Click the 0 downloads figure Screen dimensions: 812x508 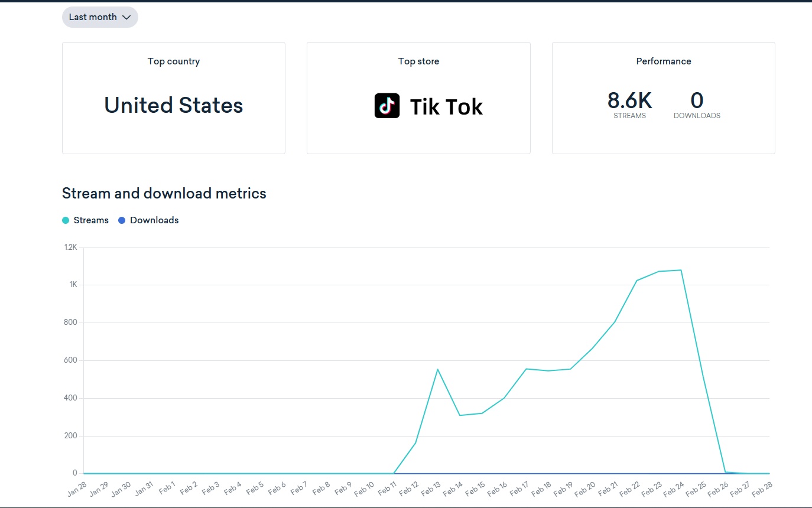[x=697, y=101]
